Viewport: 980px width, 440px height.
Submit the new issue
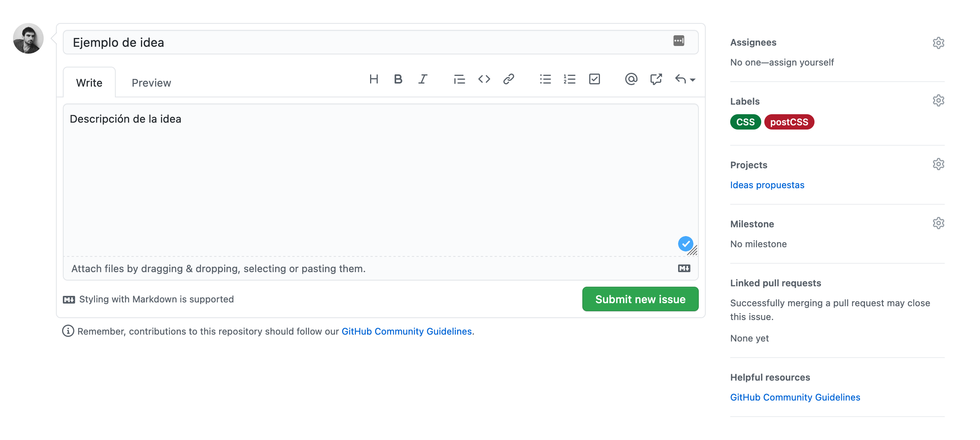(x=640, y=299)
